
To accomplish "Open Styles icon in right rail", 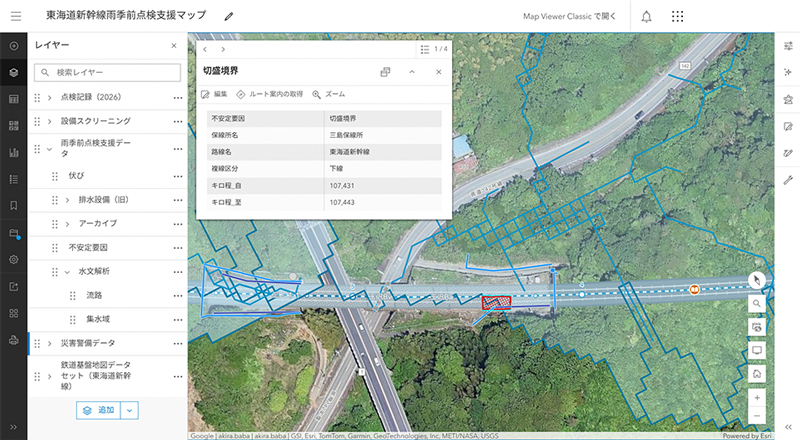I will coord(788,99).
